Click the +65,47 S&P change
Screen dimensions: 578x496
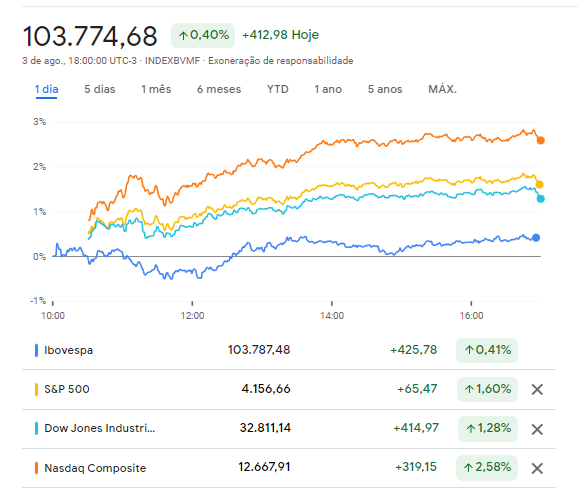(x=417, y=389)
